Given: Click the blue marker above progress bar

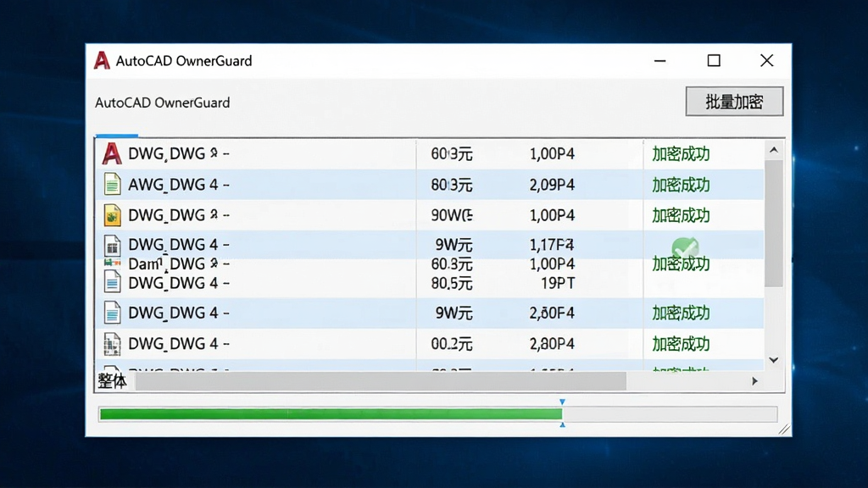Looking at the screenshot, I should pyautogui.click(x=563, y=402).
